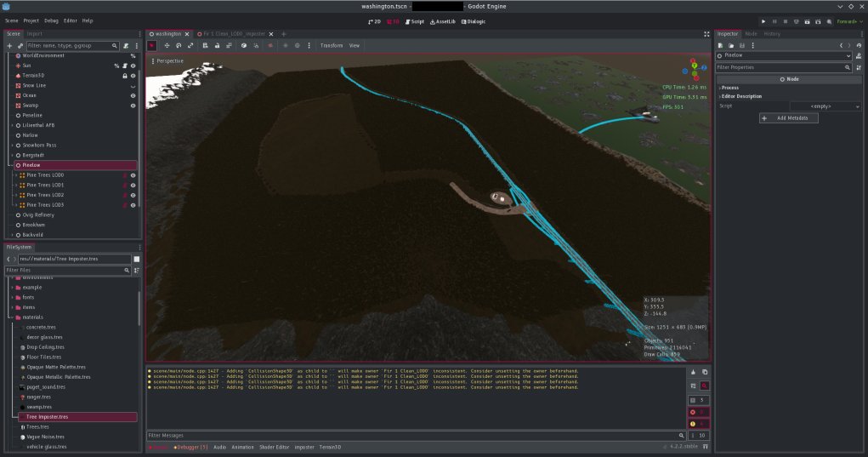
Task: Open object history list in Inspector
Action: [x=859, y=45]
